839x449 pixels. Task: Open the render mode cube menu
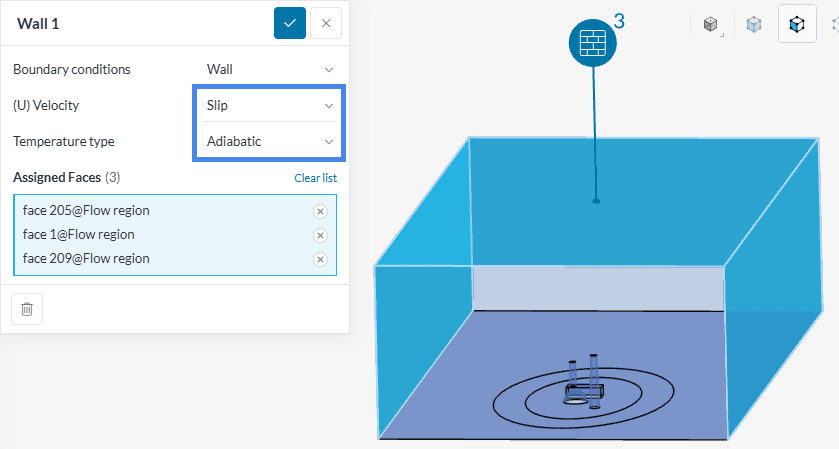(711, 25)
